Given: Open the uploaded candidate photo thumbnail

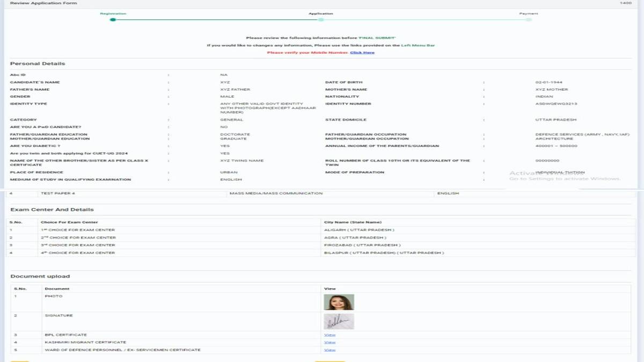Looking at the screenshot, I should click(x=339, y=302).
